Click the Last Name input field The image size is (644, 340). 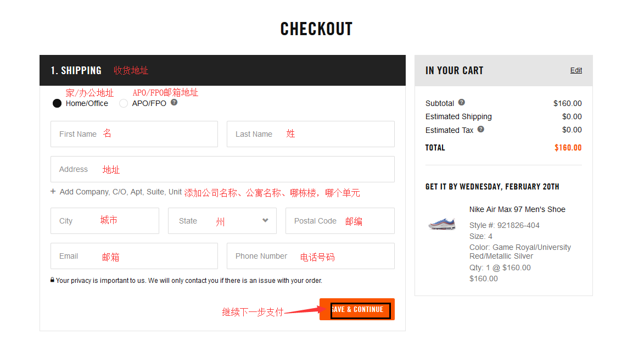[310, 134]
